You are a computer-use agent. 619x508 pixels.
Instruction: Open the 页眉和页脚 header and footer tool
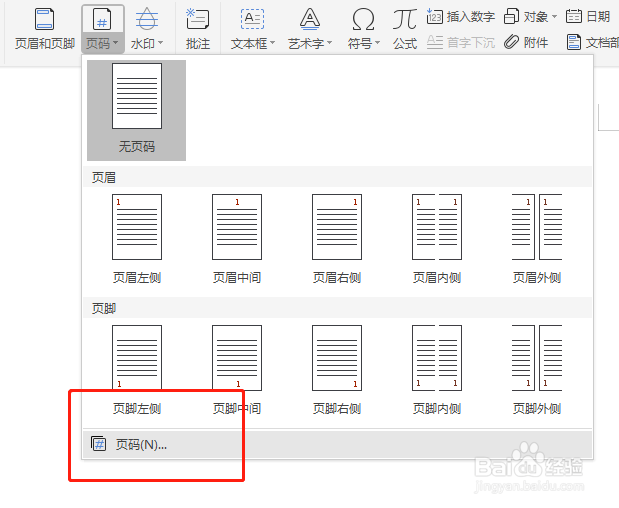(45, 29)
